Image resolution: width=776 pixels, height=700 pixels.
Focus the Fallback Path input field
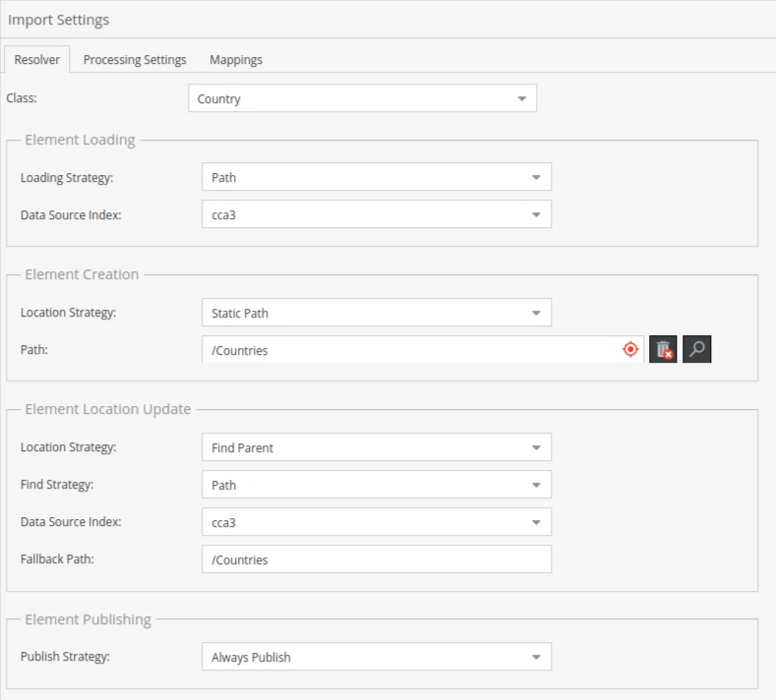376,560
